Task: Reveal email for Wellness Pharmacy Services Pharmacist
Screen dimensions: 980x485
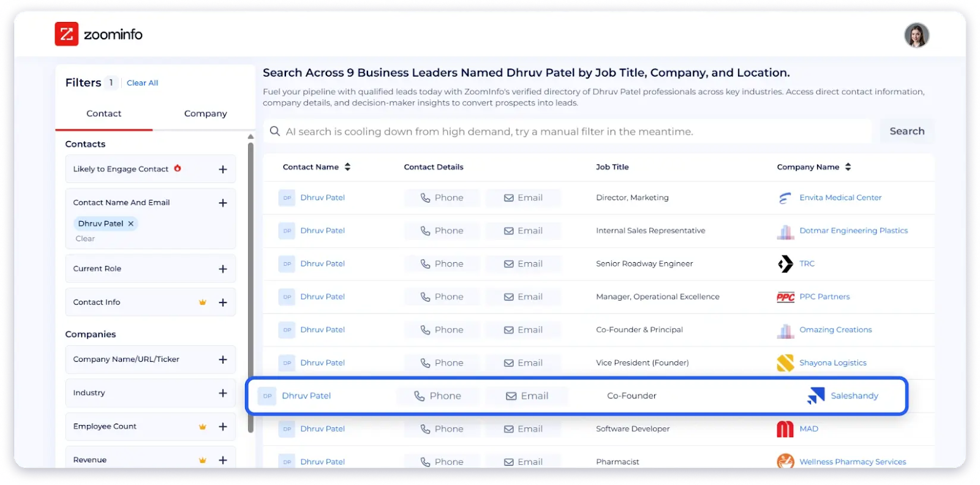Action: [x=523, y=462]
